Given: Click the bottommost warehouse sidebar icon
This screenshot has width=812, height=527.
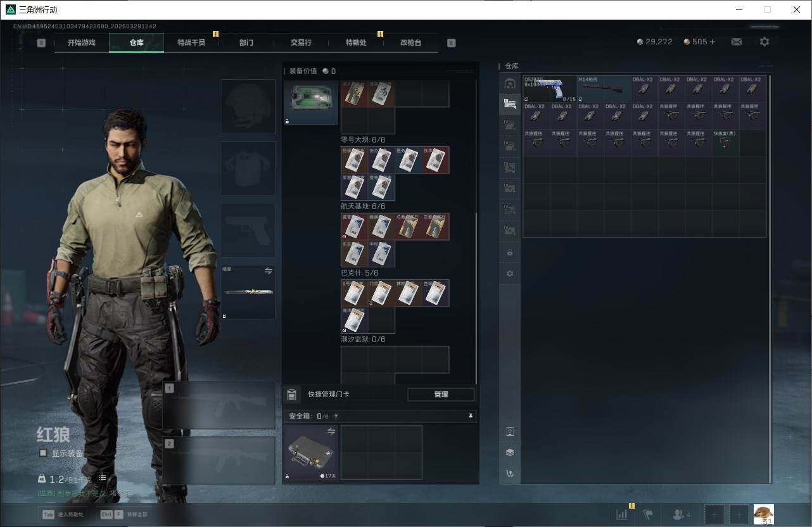Looking at the screenshot, I should click(510, 473).
